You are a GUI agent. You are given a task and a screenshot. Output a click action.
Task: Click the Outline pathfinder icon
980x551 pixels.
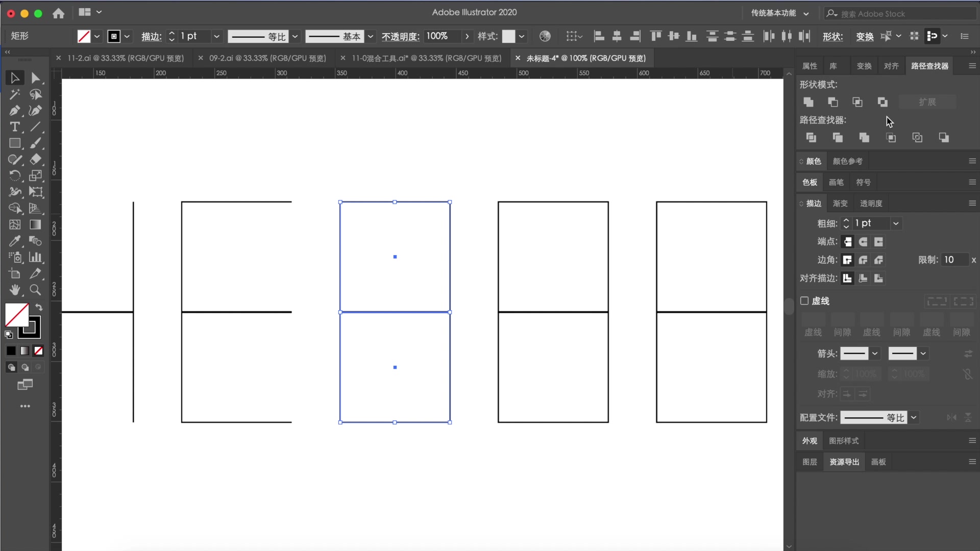pos(918,138)
